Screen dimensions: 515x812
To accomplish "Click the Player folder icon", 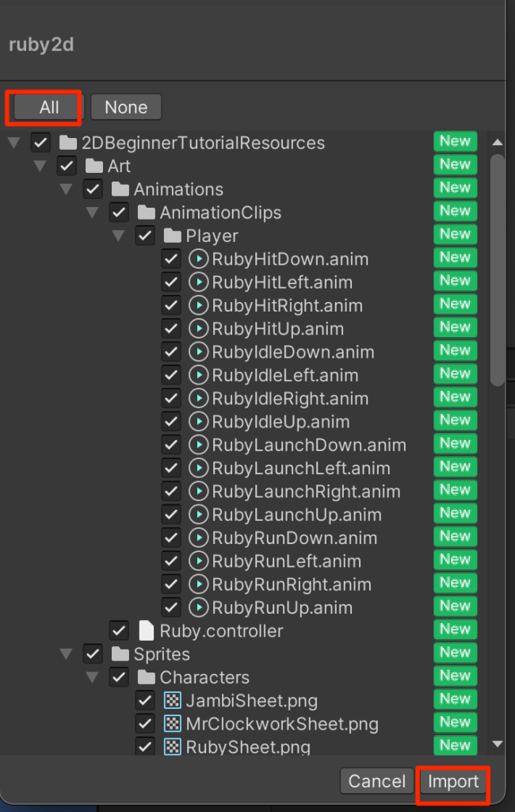I will (173, 236).
